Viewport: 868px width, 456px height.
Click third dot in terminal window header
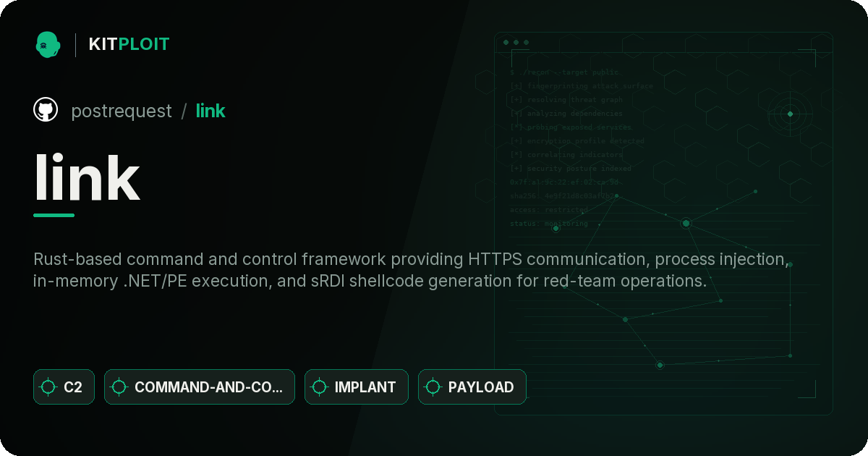click(x=526, y=43)
